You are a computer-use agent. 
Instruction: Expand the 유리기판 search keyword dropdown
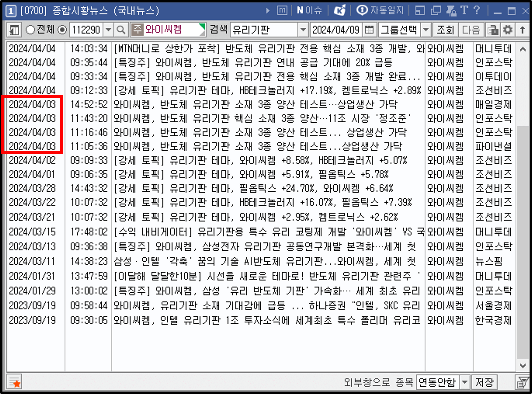click(x=303, y=30)
